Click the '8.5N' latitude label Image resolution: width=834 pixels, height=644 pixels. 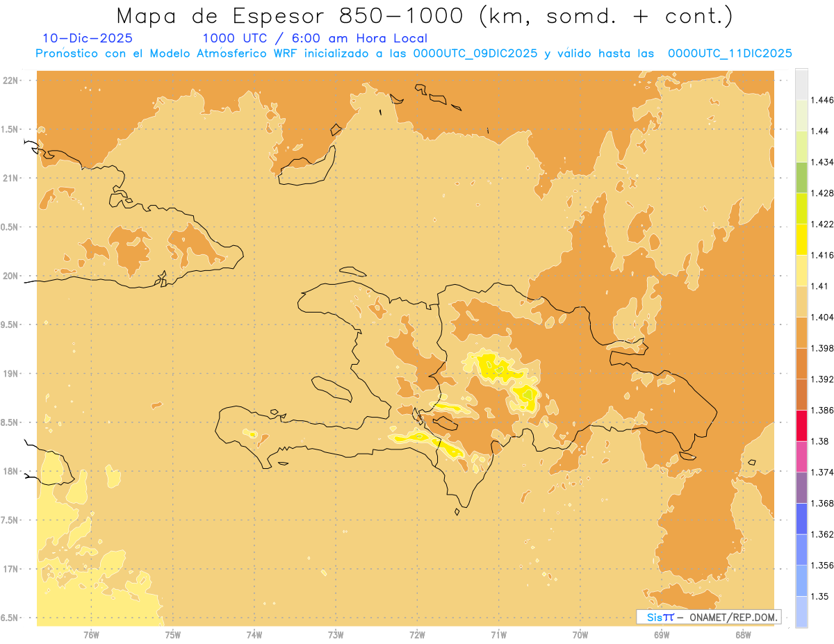[x=10, y=422]
